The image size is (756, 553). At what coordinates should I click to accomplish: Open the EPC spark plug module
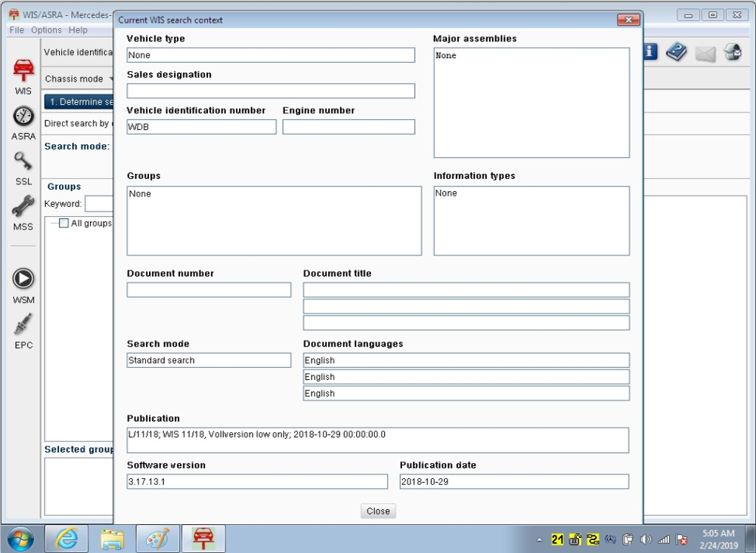23,331
